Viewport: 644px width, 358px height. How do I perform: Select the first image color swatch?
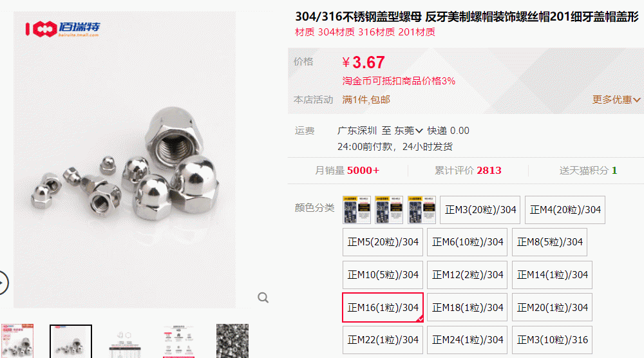pos(357,210)
